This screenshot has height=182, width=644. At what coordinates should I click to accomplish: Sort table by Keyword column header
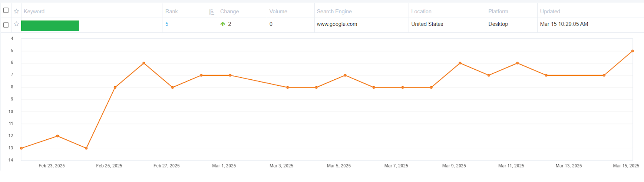[x=34, y=11]
